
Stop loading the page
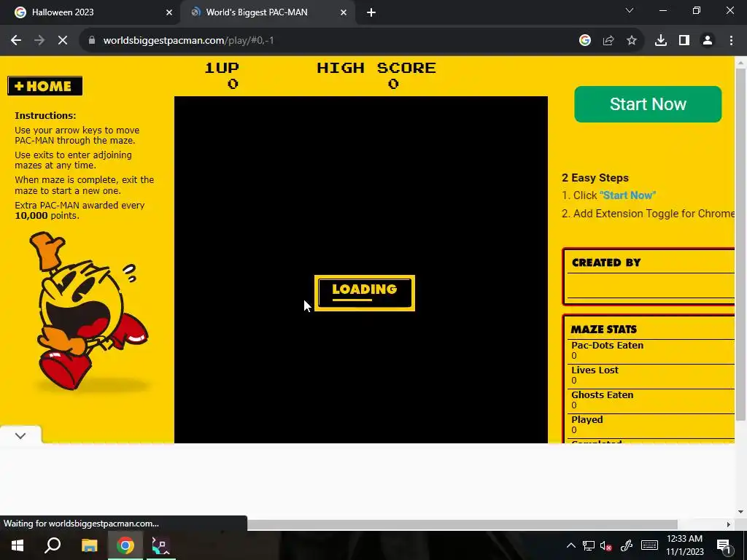click(63, 41)
